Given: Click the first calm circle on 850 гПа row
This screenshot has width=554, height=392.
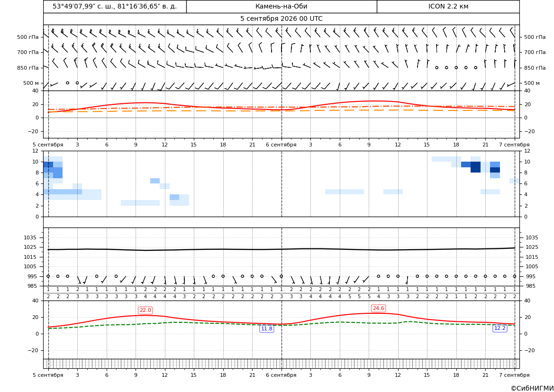Looking at the screenshot, I should [436, 67].
